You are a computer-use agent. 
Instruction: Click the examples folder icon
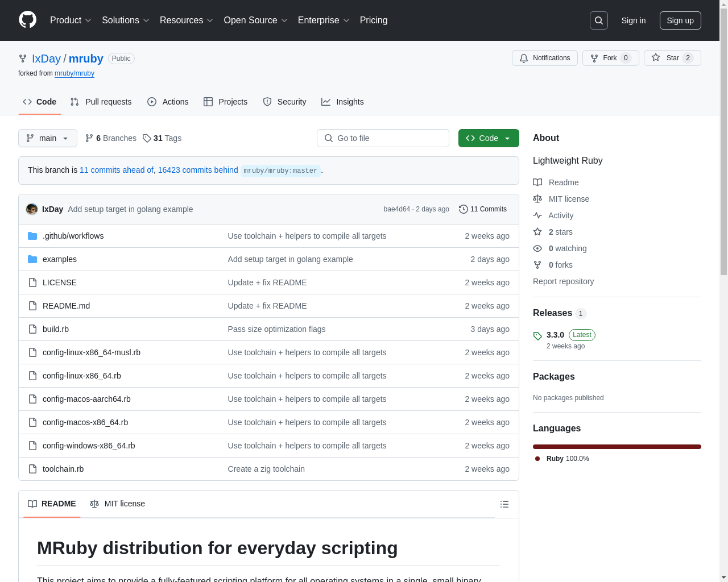(32, 259)
